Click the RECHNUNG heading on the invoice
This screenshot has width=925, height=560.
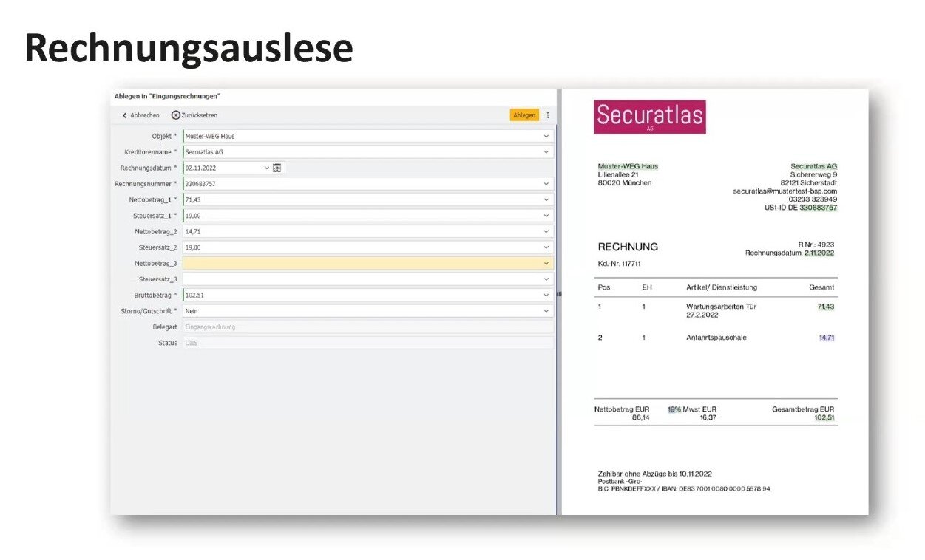click(x=628, y=247)
